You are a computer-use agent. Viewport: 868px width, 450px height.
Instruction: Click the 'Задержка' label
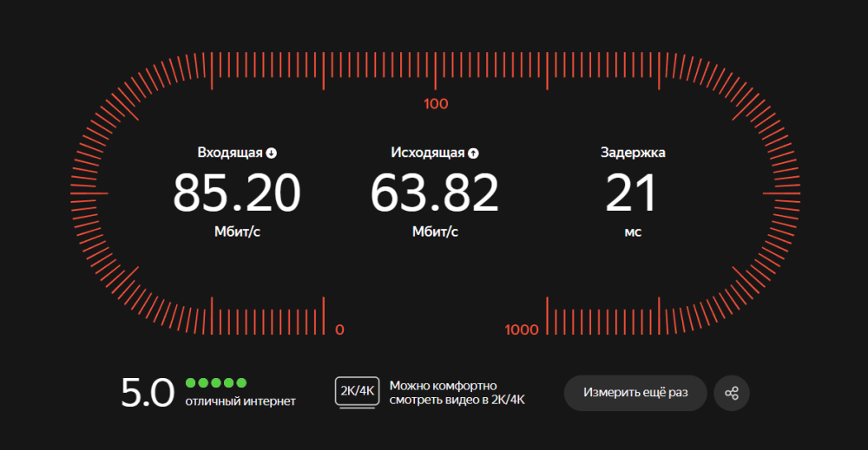pos(633,153)
